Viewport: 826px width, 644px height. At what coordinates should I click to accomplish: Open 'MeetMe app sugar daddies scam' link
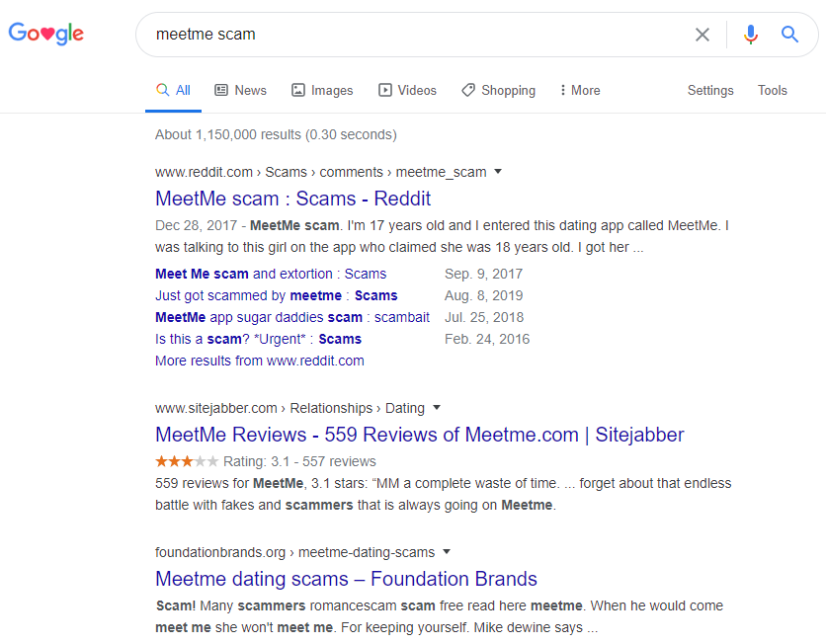[292, 317]
